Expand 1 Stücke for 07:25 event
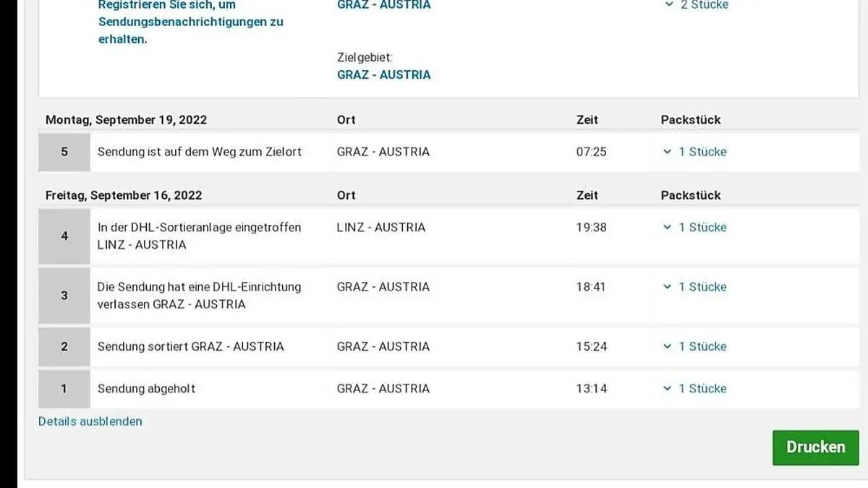The height and width of the screenshot is (488, 868). (694, 152)
